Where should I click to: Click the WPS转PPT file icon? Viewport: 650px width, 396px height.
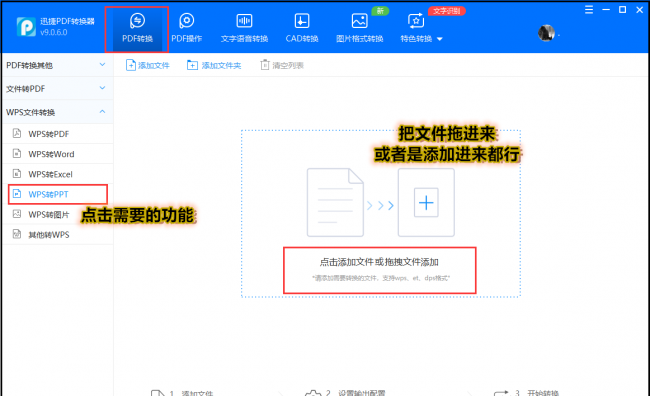pos(17,194)
